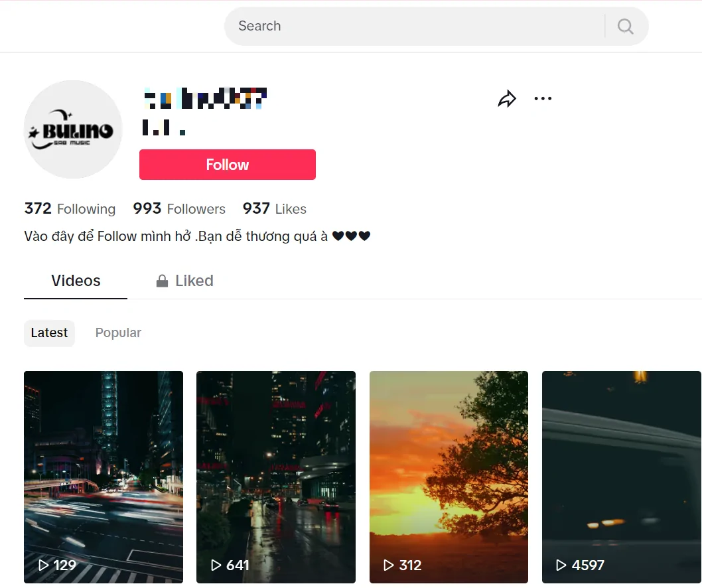Open the 372 Following list
The height and width of the screenshot is (588, 702).
[x=70, y=209]
